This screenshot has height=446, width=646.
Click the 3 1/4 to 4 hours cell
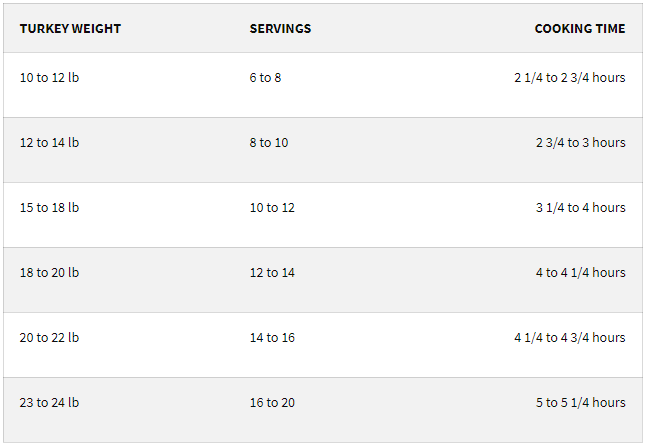pos(580,208)
